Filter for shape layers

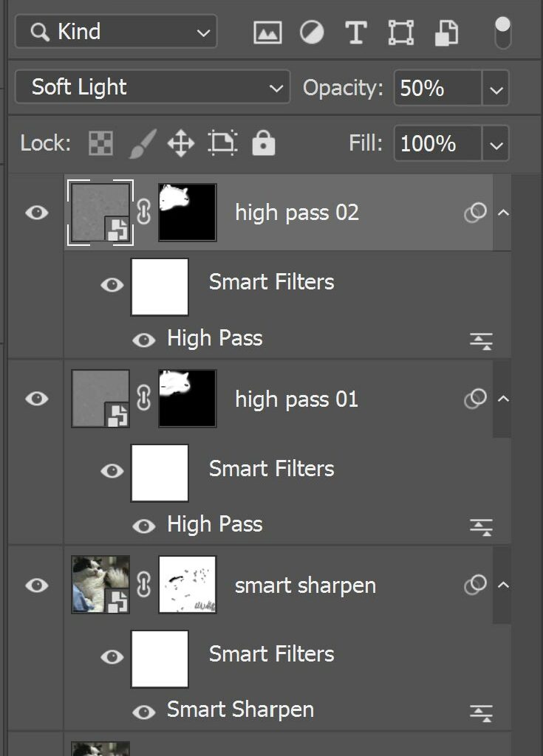pos(401,32)
